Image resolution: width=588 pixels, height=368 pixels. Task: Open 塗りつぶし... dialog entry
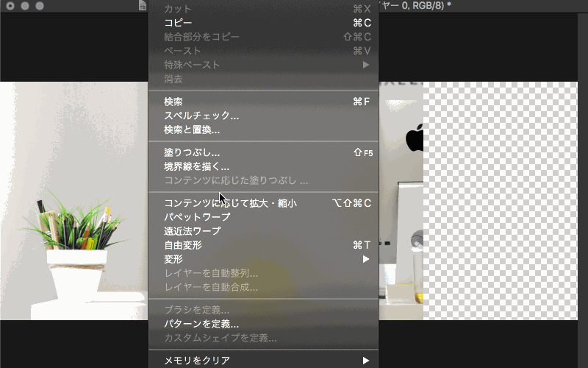[263, 152]
